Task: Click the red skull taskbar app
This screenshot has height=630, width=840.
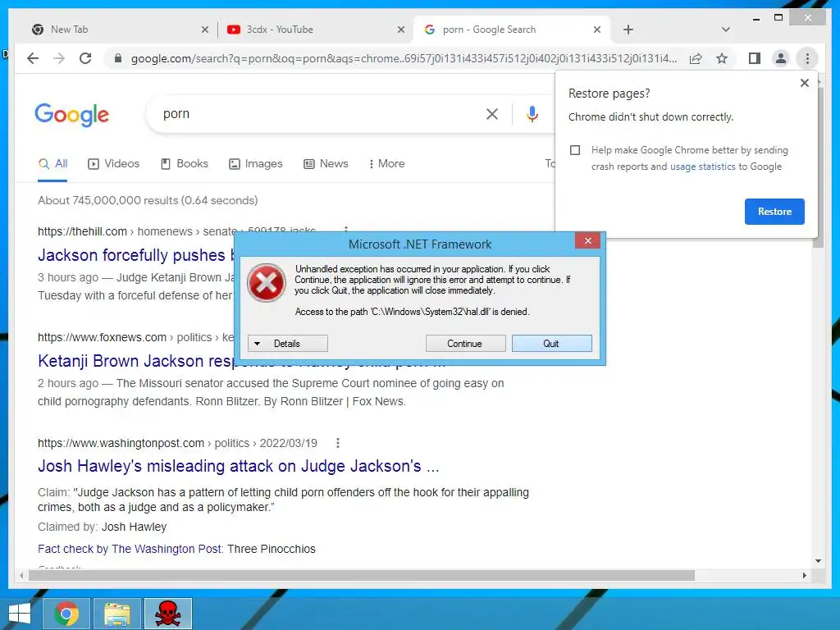Action: (168, 614)
